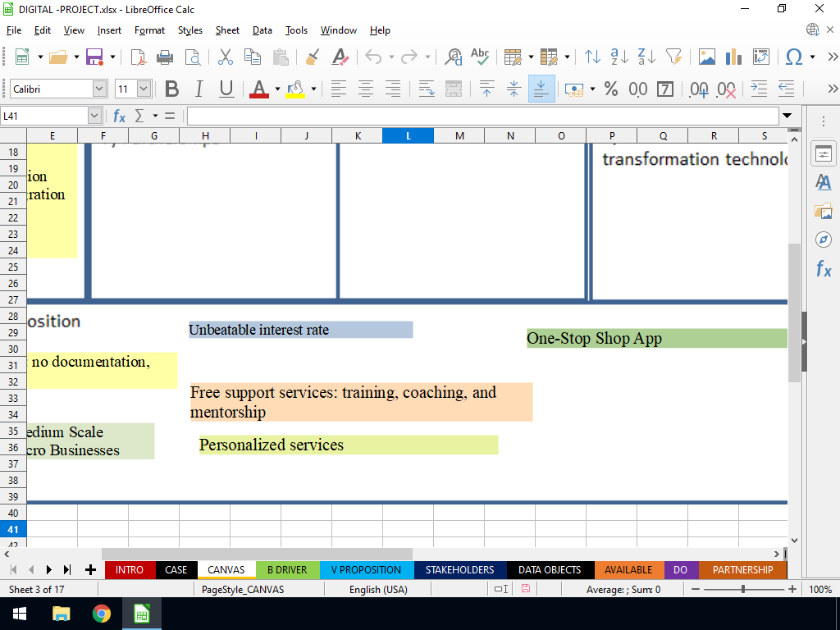The image size is (840, 630).
Task: Open the Function Wizard fx icon
Action: (119, 116)
